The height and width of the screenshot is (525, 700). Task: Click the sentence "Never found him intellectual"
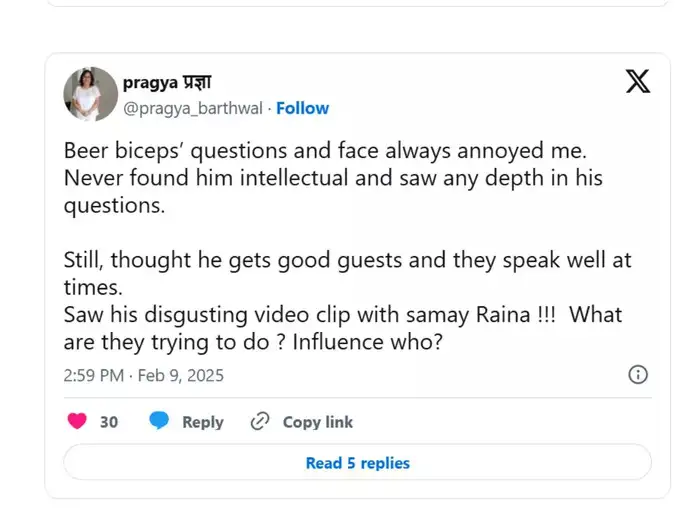(200, 179)
